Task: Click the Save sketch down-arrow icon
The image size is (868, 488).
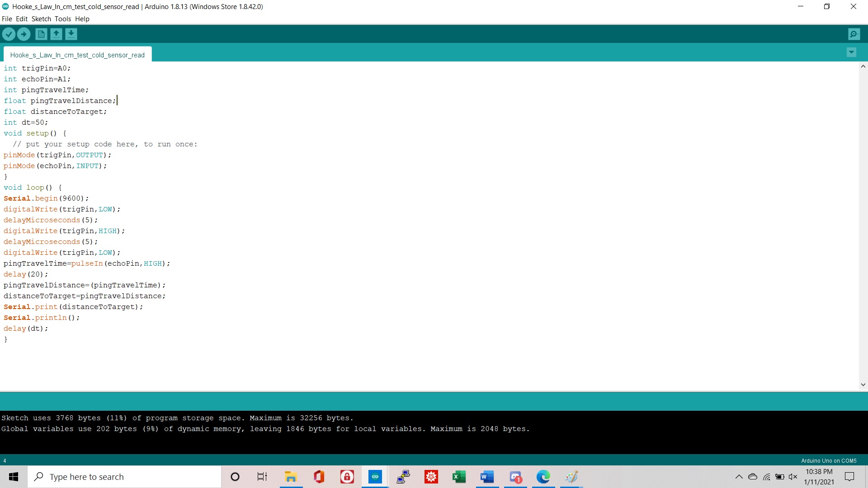Action: pyautogui.click(x=71, y=34)
